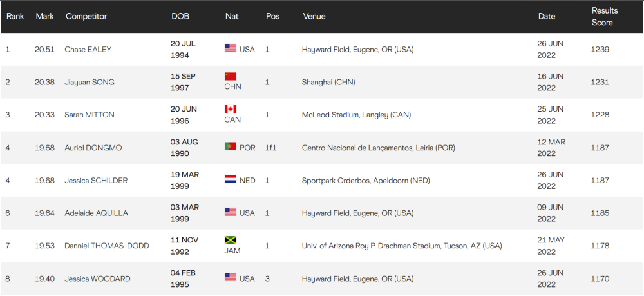View Sarah MITTON's profile link
Viewport: 644px width, 296px height.
click(x=90, y=115)
